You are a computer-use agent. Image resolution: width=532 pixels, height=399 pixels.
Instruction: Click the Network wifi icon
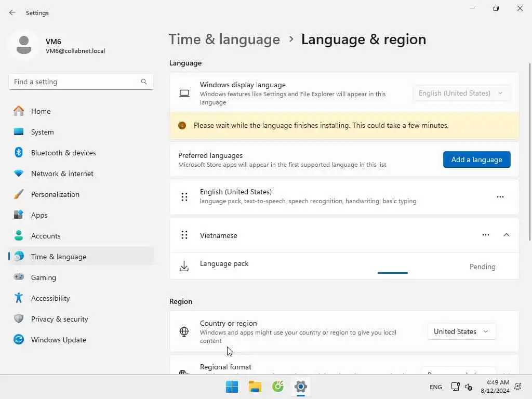tap(19, 173)
